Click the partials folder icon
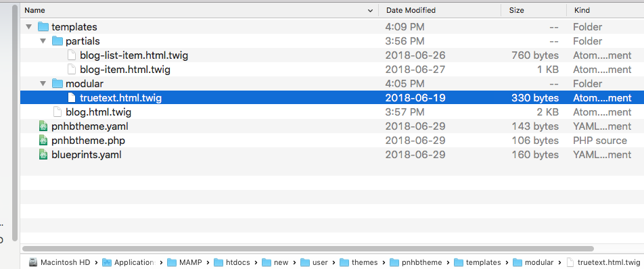This screenshot has height=269, width=644. 57,41
